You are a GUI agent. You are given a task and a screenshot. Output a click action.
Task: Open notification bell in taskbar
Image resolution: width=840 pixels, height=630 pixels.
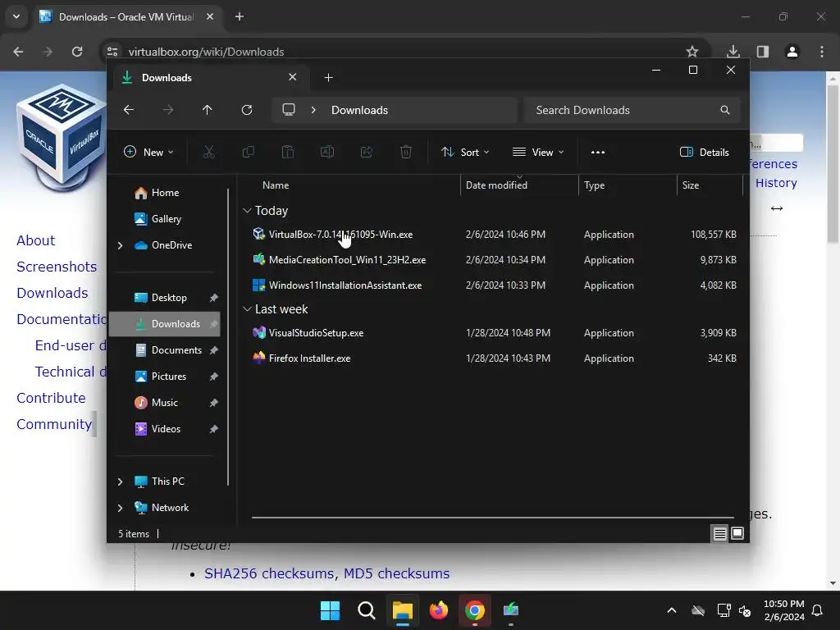818,610
